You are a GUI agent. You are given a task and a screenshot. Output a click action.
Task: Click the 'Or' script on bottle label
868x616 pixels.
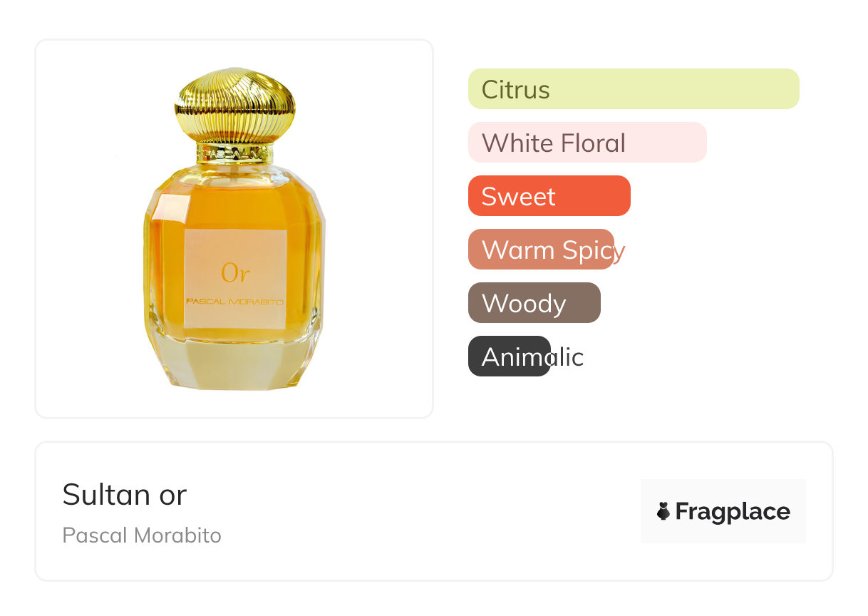[235, 272]
